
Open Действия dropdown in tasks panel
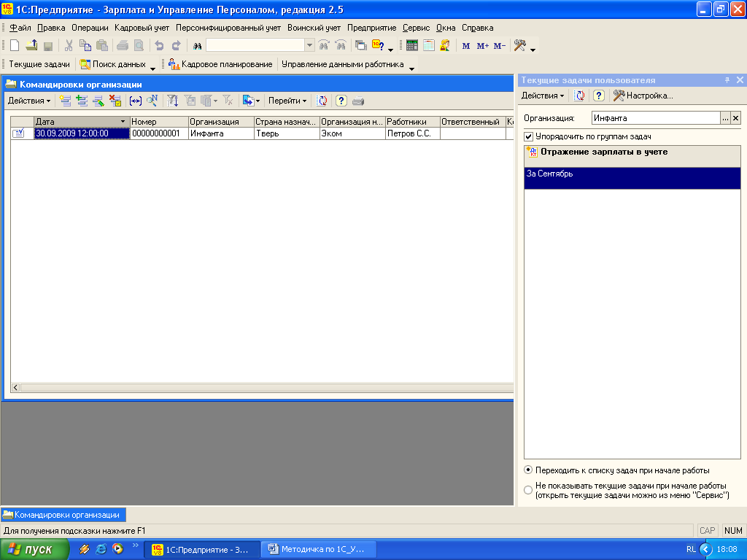click(x=543, y=96)
